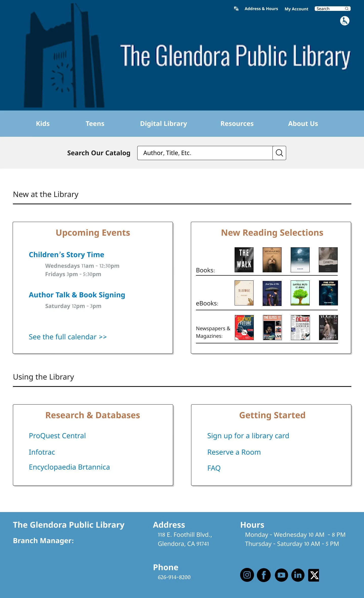Open the Kids menu
Screen dimensions: 364x598
click(43, 124)
